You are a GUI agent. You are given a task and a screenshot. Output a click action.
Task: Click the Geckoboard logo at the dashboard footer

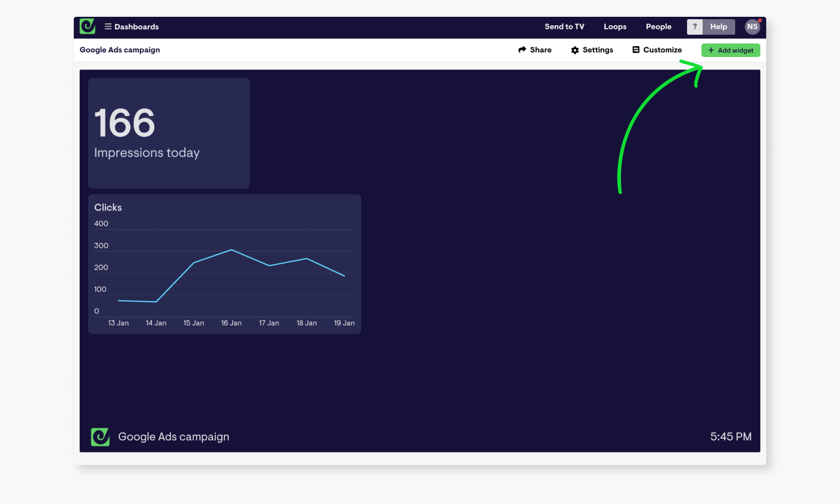click(100, 437)
